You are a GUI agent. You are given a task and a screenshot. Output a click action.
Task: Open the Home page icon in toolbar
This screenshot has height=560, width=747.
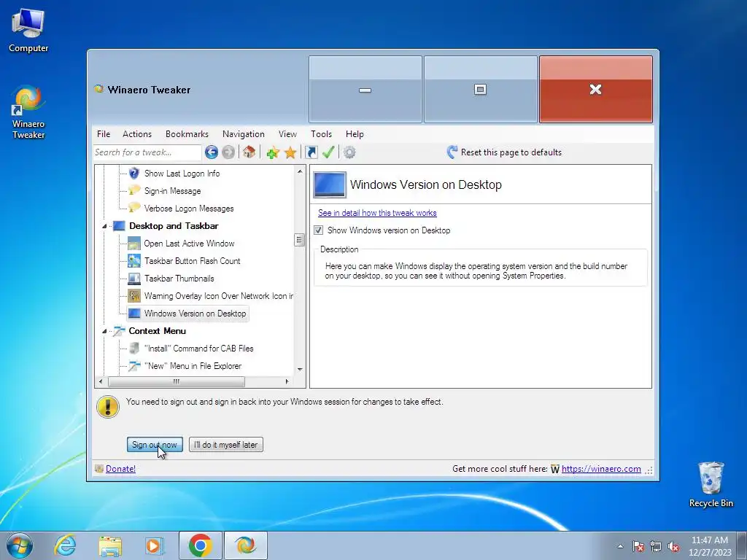point(249,152)
